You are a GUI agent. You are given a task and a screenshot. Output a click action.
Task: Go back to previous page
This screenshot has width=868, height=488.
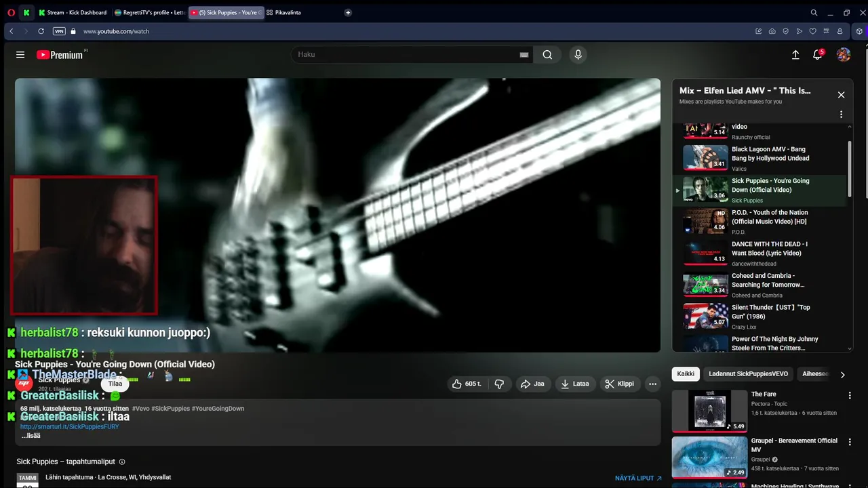(x=12, y=31)
